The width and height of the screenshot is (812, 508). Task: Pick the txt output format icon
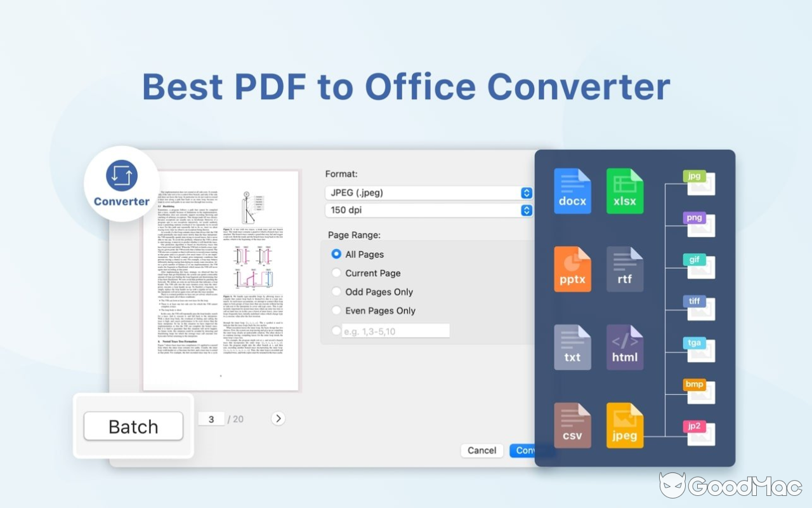572,347
